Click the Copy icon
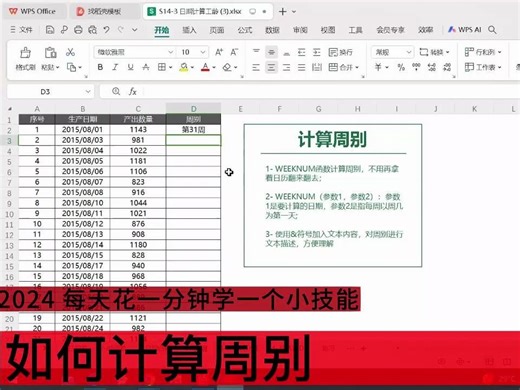This screenshot has height=390, width=520. [x=71, y=67]
